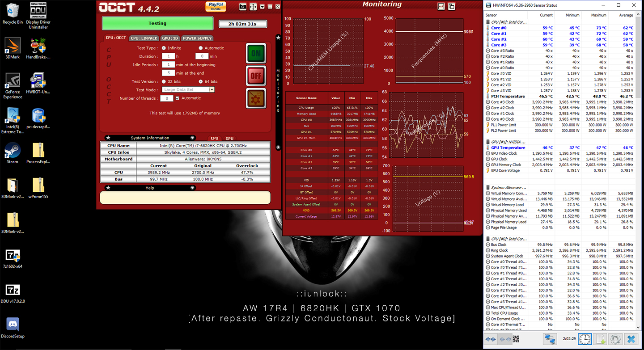Click Core #0 thermometer icon in HWiNFO
Image resolution: width=644 pixels, height=350 pixels.
(487, 28)
